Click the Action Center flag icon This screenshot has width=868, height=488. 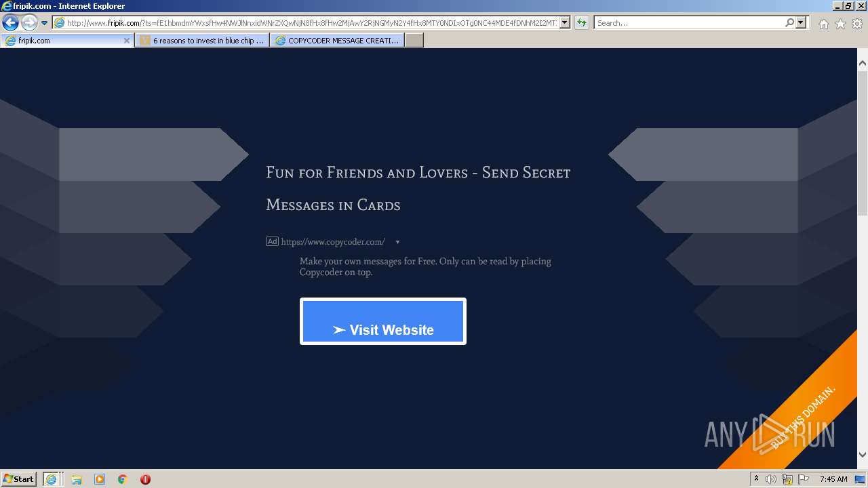[x=804, y=479]
